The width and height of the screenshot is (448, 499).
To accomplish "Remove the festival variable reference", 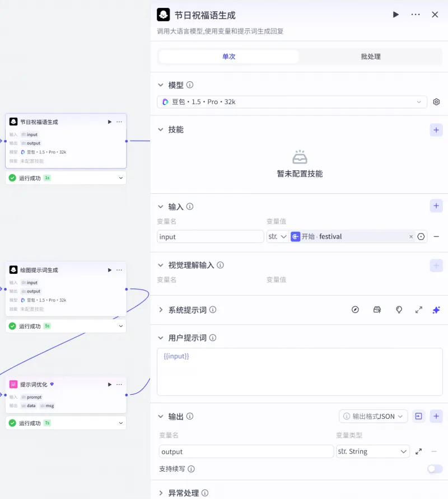I will click(411, 237).
